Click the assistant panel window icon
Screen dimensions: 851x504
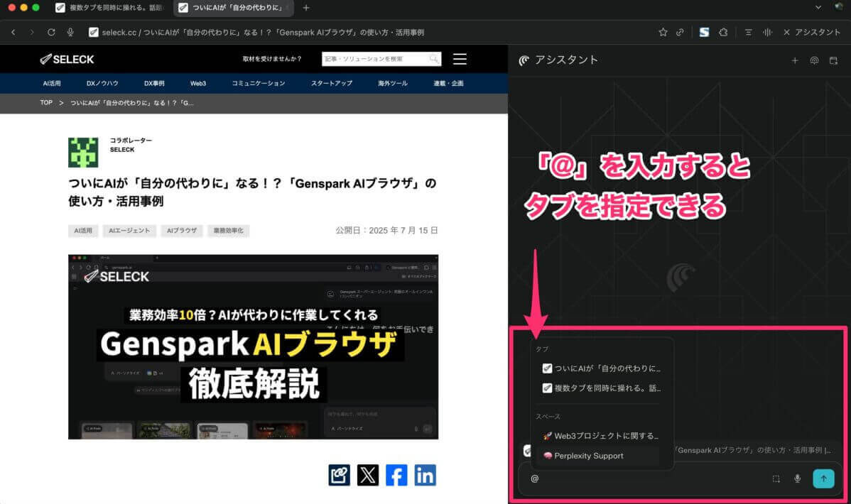(x=834, y=61)
